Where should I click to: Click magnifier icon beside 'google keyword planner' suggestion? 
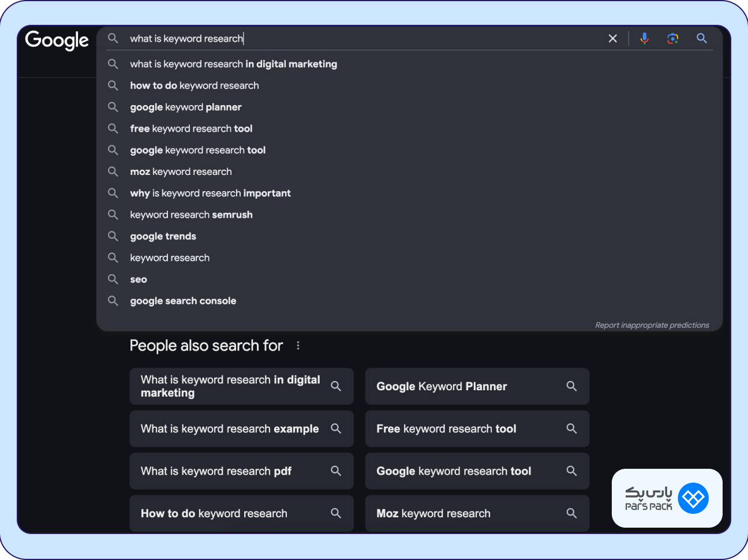click(113, 107)
